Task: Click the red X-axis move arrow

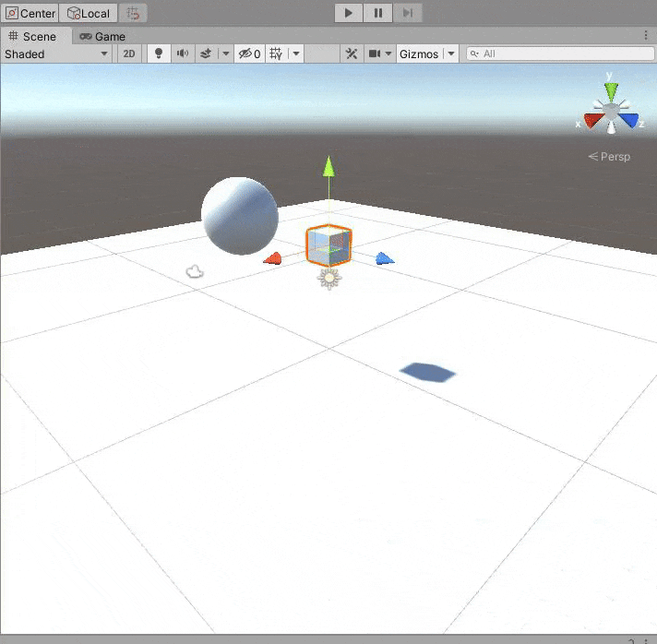Action: click(273, 258)
